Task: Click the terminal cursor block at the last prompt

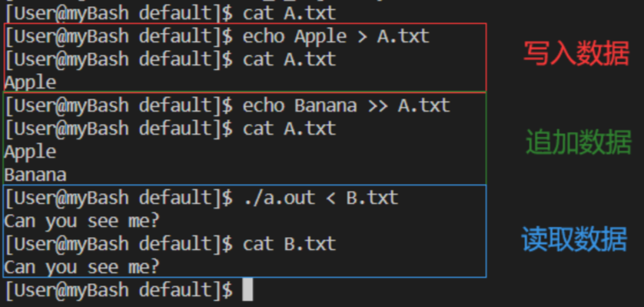Action: 247,290
